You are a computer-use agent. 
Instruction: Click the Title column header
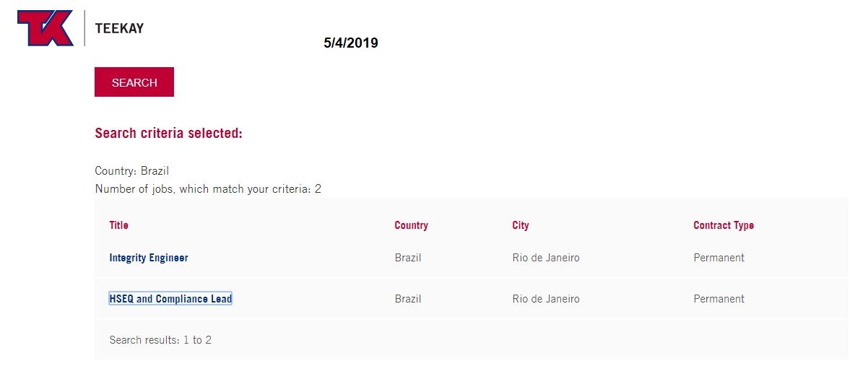(x=118, y=225)
